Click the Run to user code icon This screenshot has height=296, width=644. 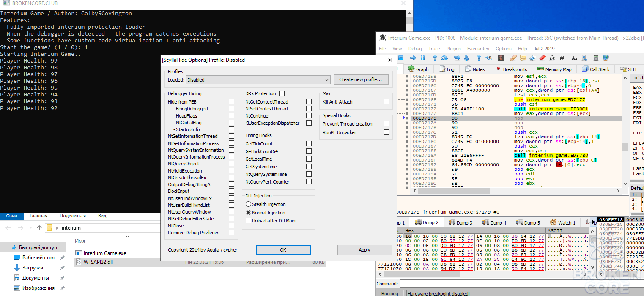click(x=489, y=58)
